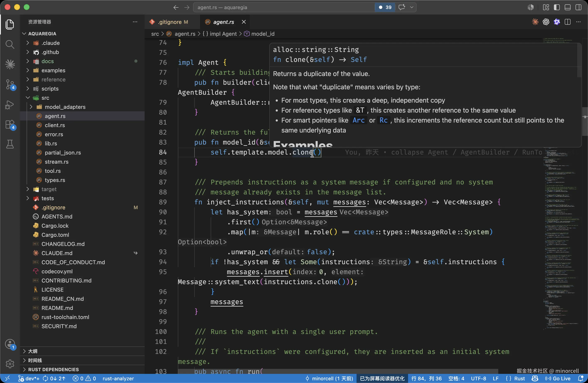Click the dev*+ git branch button
588x383 pixels.
29,378
